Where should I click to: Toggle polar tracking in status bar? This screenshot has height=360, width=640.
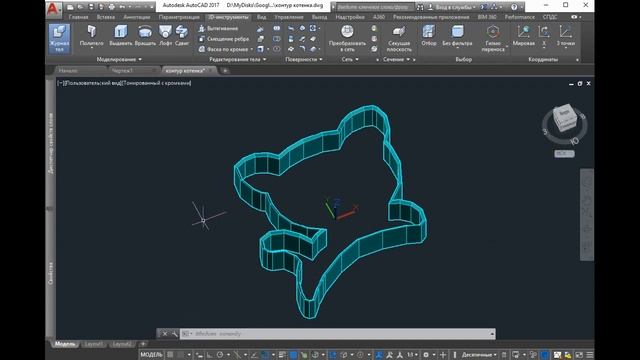click(x=220, y=355)
